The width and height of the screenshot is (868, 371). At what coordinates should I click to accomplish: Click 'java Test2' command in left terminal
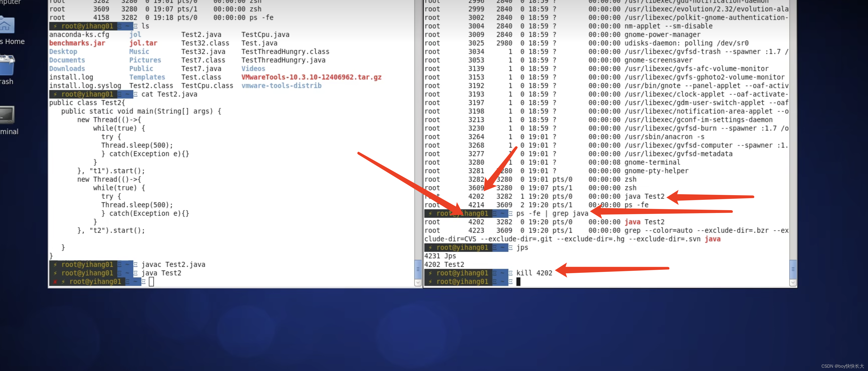coord(161,273)
